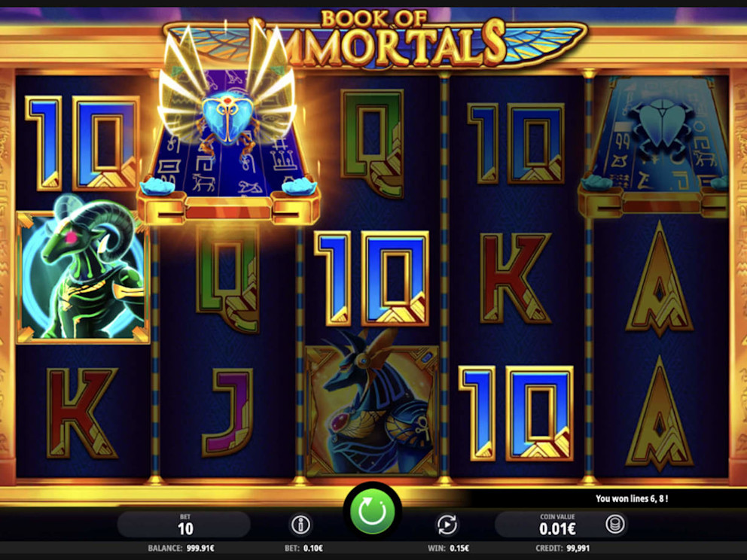This screenshot has height=560, width=747.
Task: Click the green spin button
Action: 372,512
